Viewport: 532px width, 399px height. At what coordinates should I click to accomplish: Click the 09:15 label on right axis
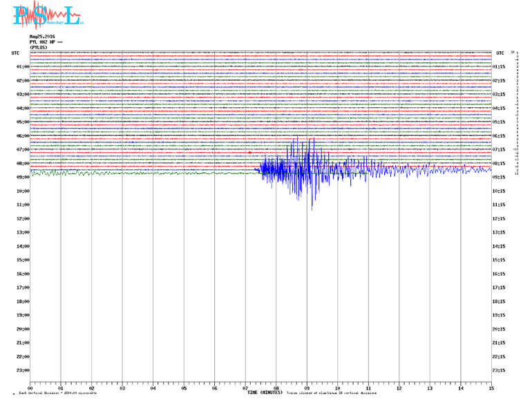click(x=500, y=178)
